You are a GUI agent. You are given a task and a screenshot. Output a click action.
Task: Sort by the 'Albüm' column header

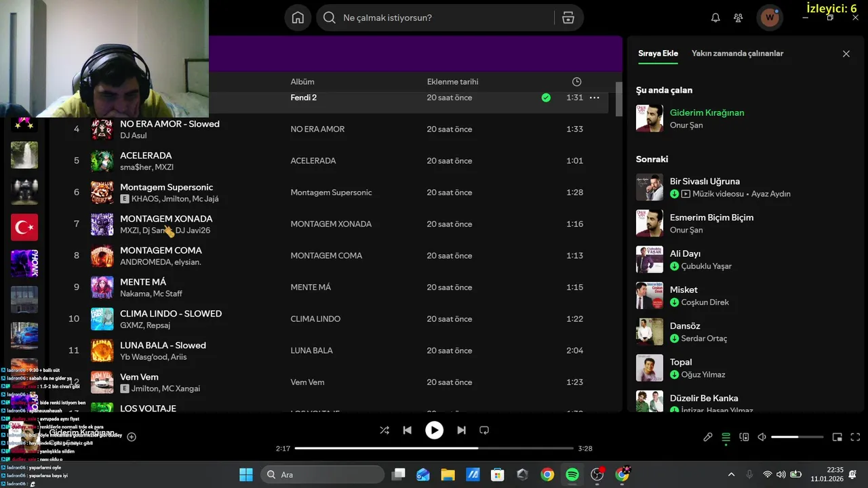click(302, 82)
